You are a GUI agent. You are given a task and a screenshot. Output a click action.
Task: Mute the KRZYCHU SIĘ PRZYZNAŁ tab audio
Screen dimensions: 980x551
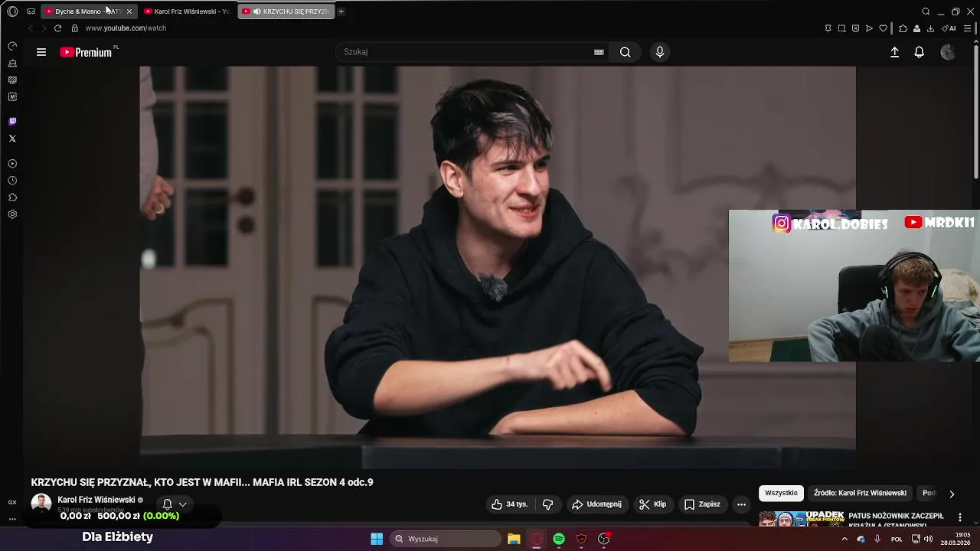(x=256, y=11)
